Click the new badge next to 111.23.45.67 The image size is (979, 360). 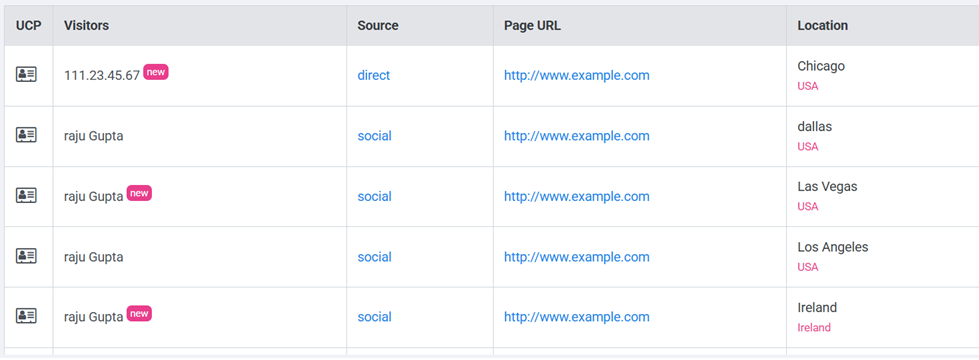(x=156, y=72)
